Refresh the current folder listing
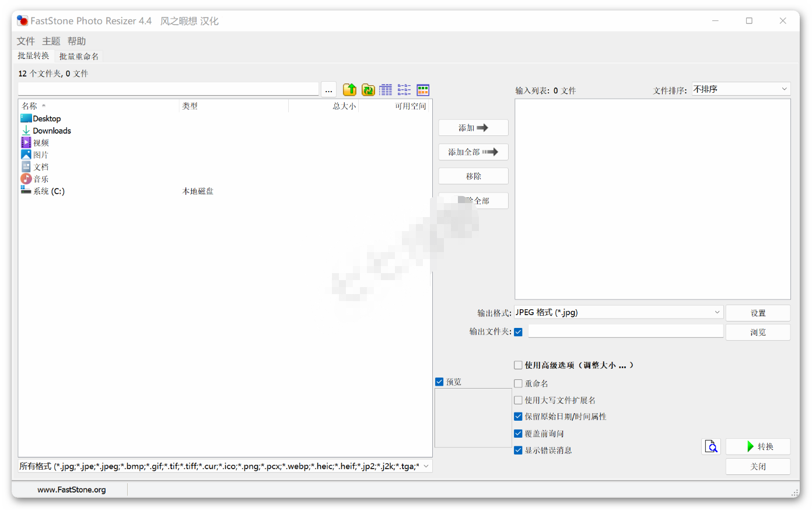The image size is (812, 510). click(368, 90)
